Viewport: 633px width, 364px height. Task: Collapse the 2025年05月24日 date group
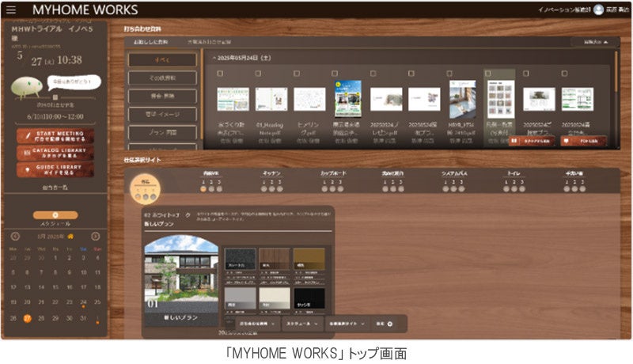214,58
